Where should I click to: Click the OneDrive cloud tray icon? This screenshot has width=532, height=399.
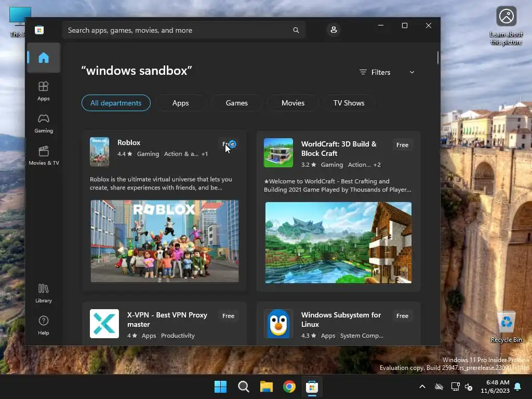click(439, 387)
